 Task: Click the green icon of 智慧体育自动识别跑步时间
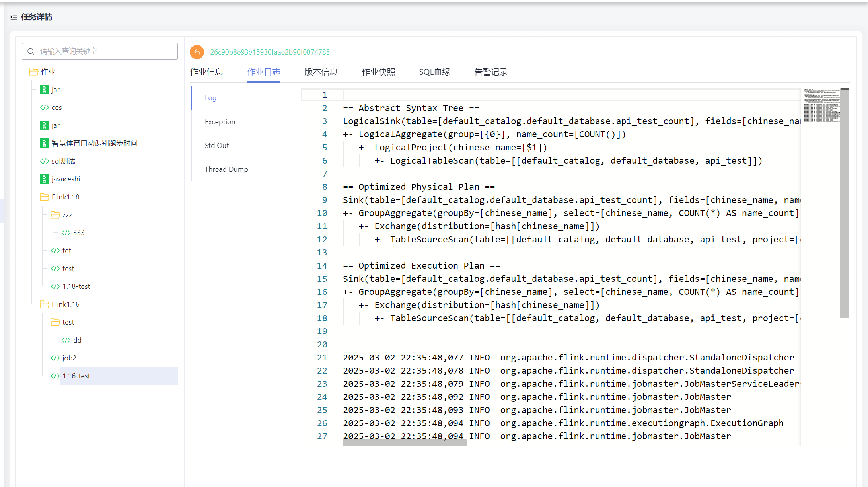click(44, 143)
